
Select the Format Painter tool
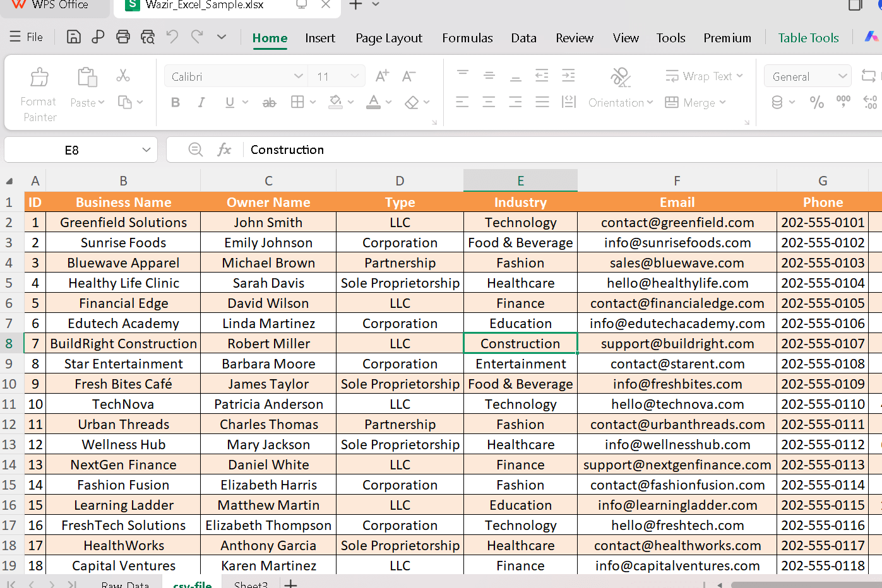(39, 95)
